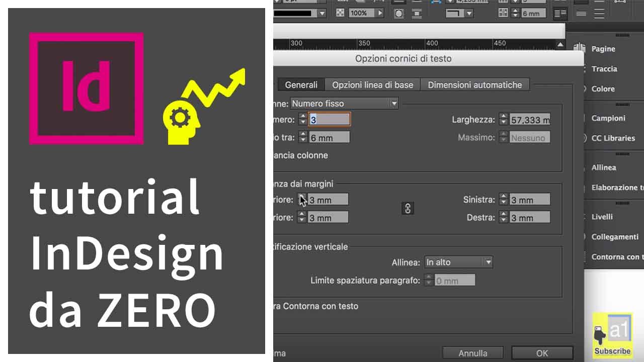644x362 pixels.
Task: Click the wrap around object shape icon
Action: [399, 13]
